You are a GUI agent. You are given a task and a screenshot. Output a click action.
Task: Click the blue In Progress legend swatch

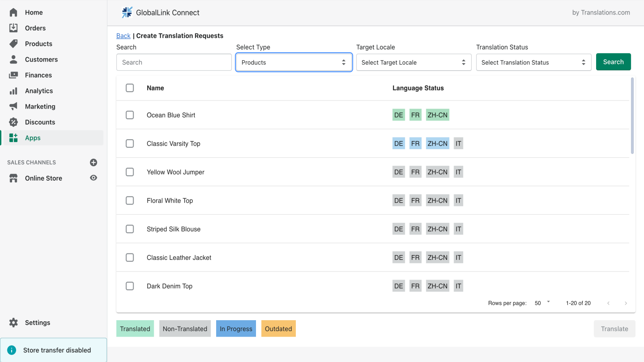pyautogui.click(x=236, y=329)
